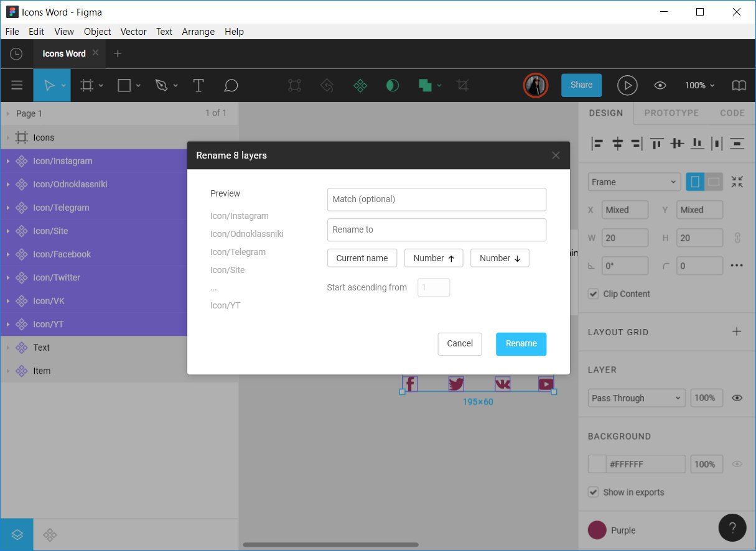Align vertical centers in Design panel
The image size is (756, 551).
click(677, 144)
